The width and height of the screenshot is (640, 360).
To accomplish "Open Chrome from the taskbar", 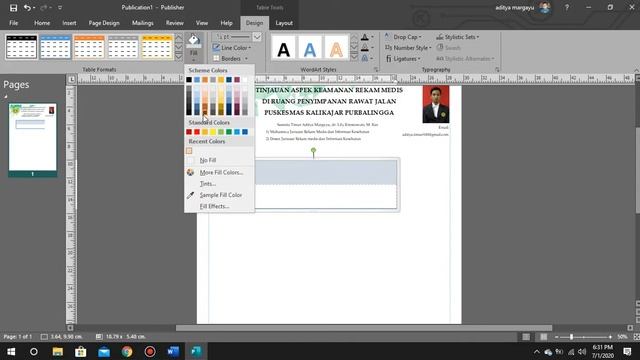I will (x=127, y=351).
